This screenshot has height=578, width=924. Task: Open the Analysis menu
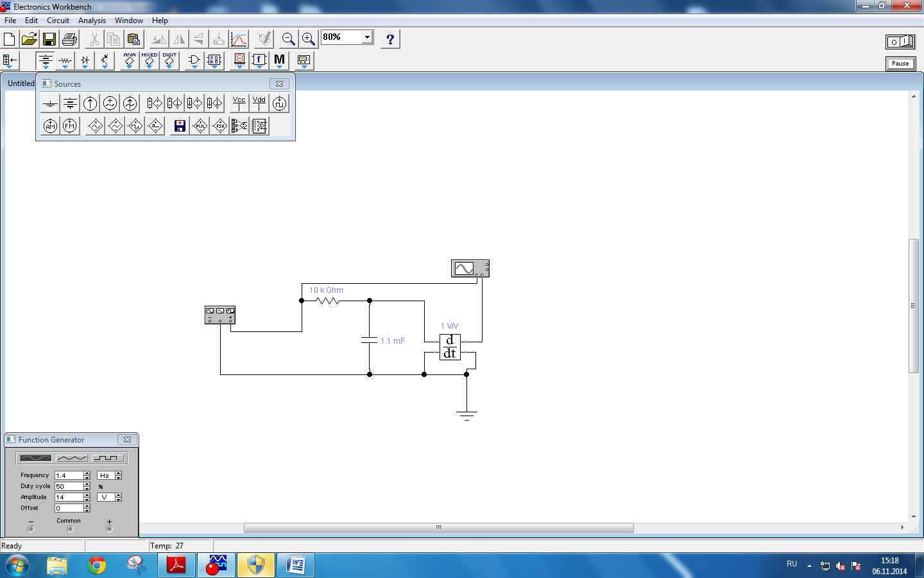tap(92, 21)
